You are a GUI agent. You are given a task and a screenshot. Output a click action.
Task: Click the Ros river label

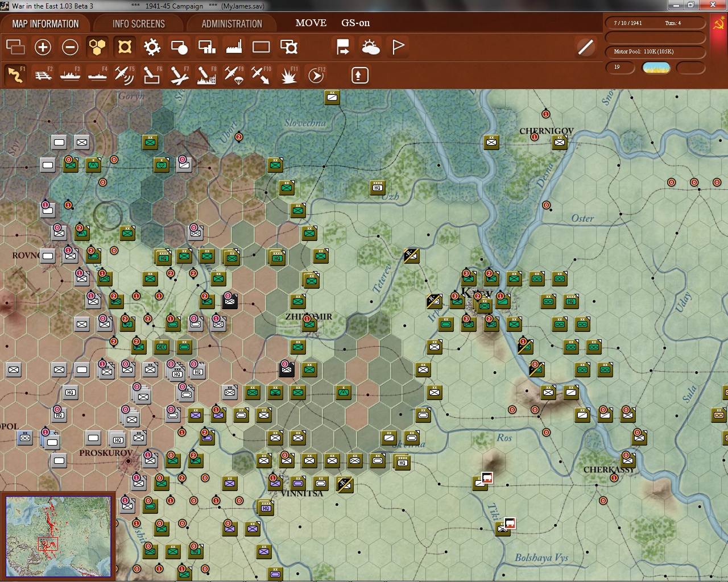tap(504, 438)
